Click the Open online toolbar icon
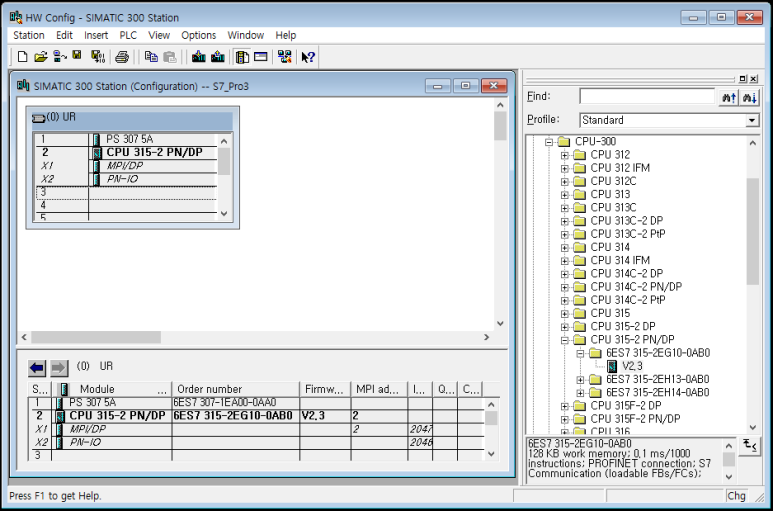Image resolution: width=773 pixels, height=511 pixels. [60, 57]
